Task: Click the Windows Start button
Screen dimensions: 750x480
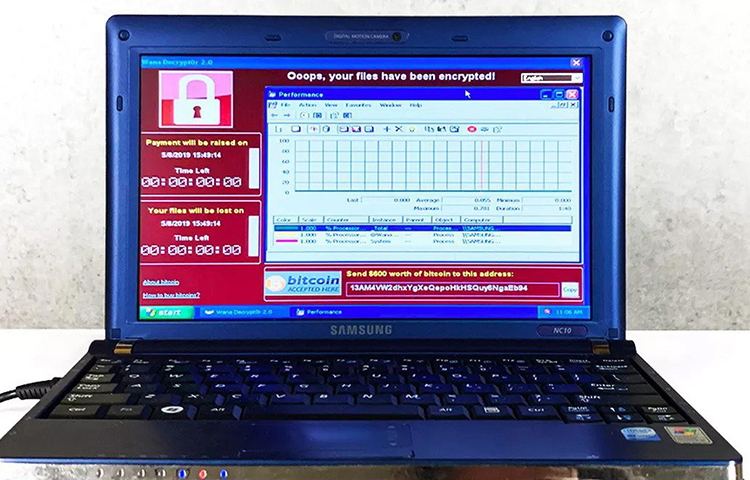Action: coord(166,312)
